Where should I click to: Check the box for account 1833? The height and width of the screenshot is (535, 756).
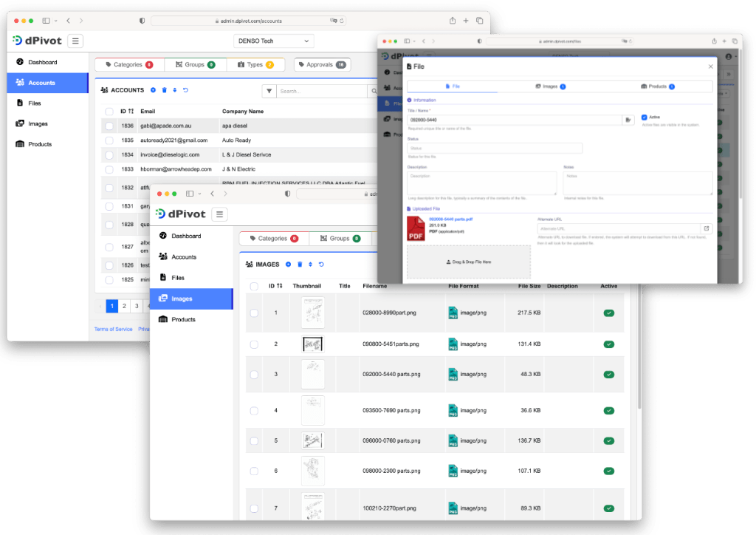(109, 169)
